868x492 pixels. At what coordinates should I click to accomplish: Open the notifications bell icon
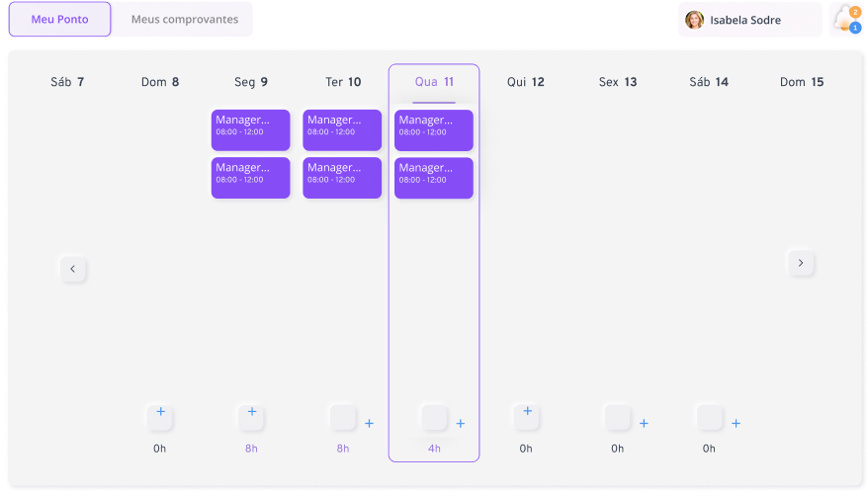847,20
